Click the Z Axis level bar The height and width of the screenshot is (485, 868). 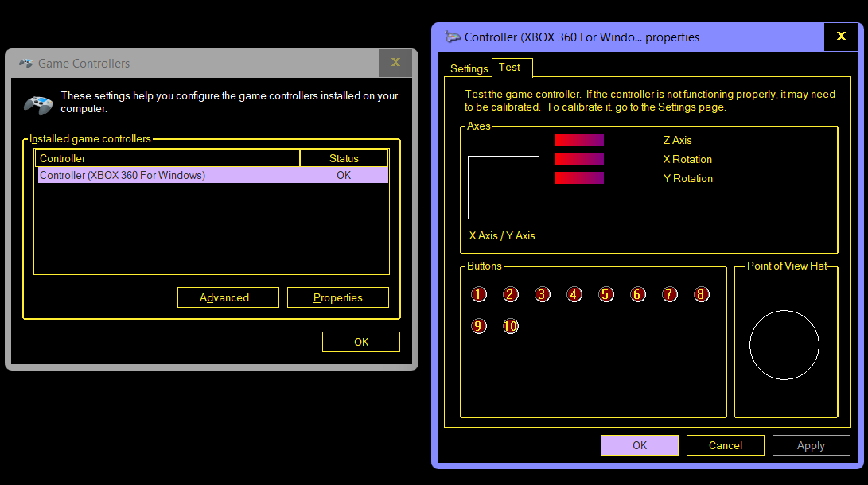(x=579, y=140)
